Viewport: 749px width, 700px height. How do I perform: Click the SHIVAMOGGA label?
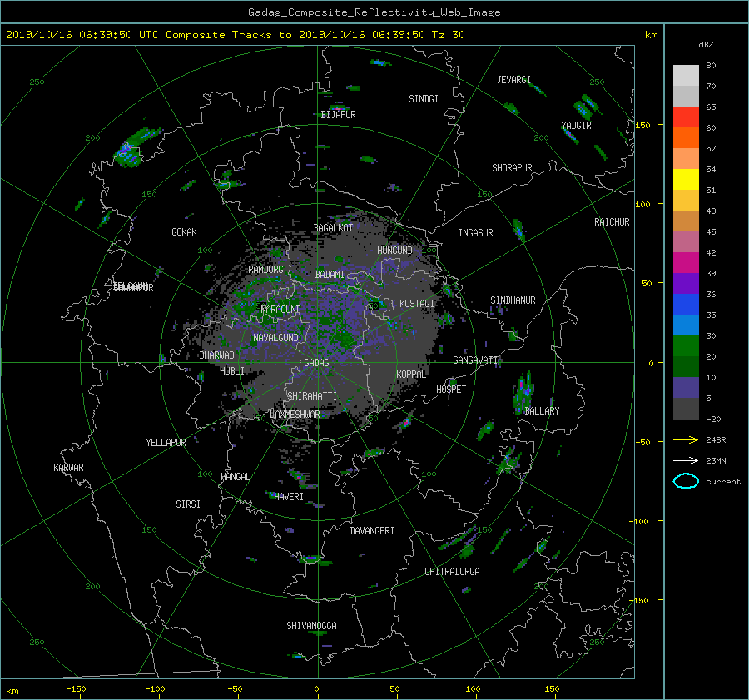311,626
